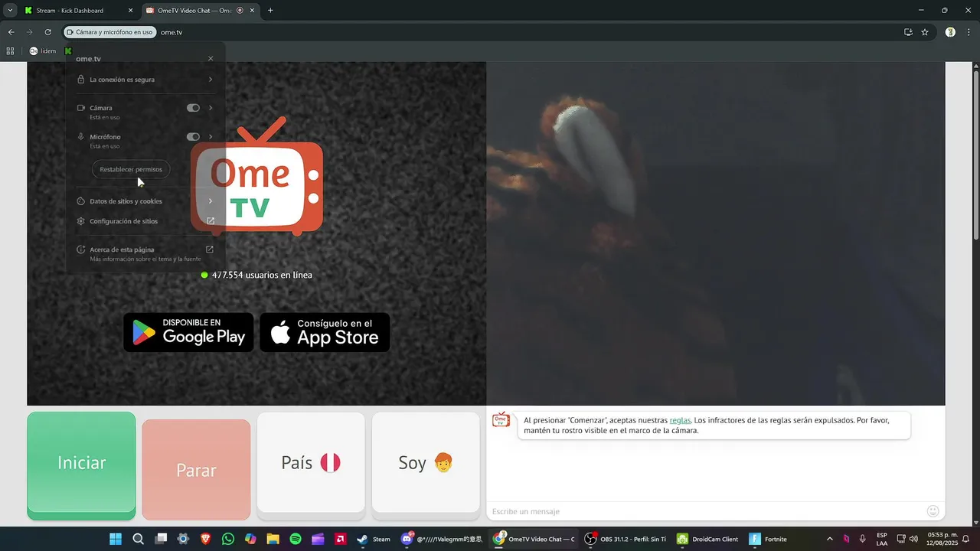This screenshot has width=980, height=551.
Task: Go back in browser history
Action: pos(11,32)
